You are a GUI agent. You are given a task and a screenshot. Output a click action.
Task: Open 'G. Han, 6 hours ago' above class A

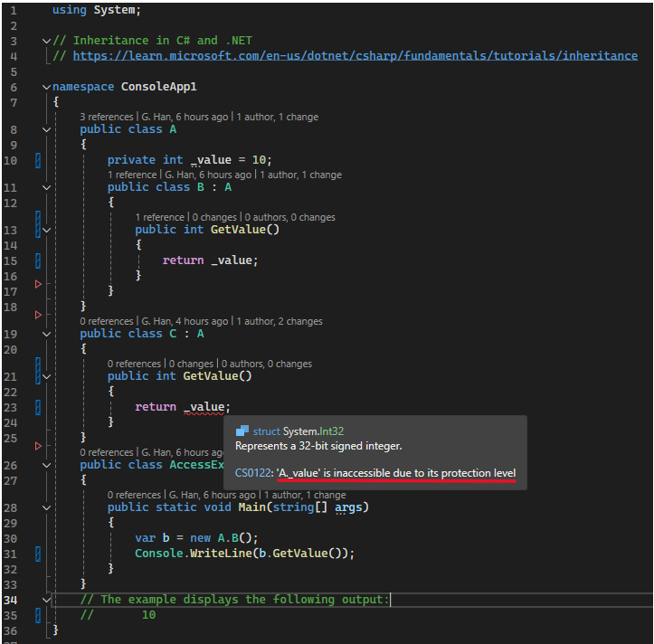click(185, 117)
